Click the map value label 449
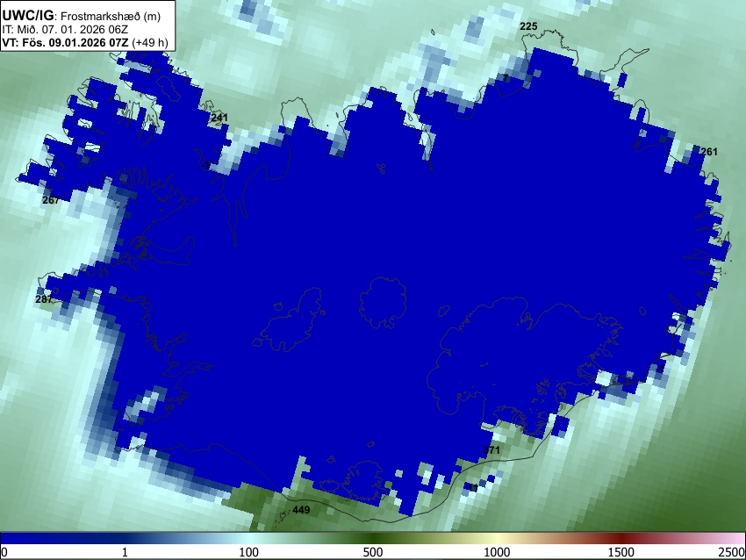 point(301,510)
